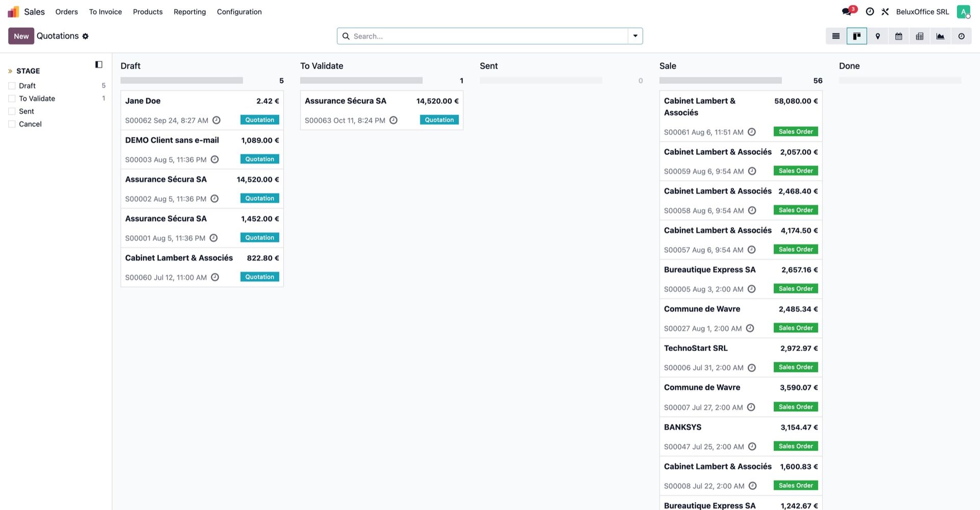Switch to activity view
980x510 pixels.
(x=962, y=36)
